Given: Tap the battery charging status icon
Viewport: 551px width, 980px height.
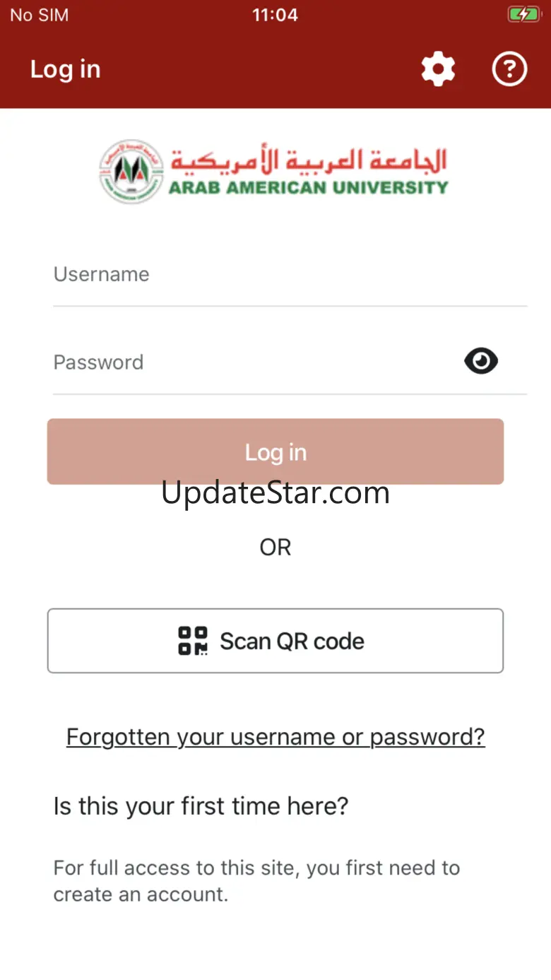Looking at the screenshot, I should [523, 15].
